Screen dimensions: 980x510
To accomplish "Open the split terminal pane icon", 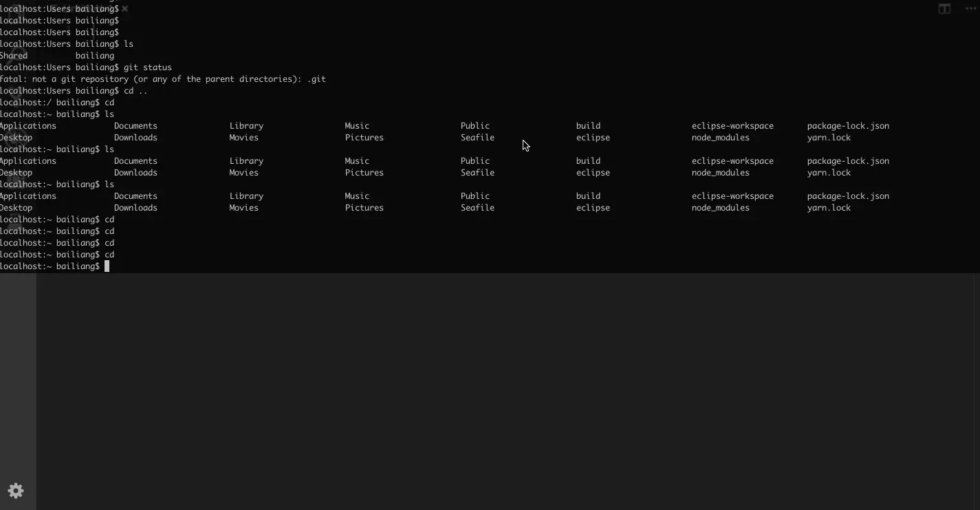I will tap(944, 9).
